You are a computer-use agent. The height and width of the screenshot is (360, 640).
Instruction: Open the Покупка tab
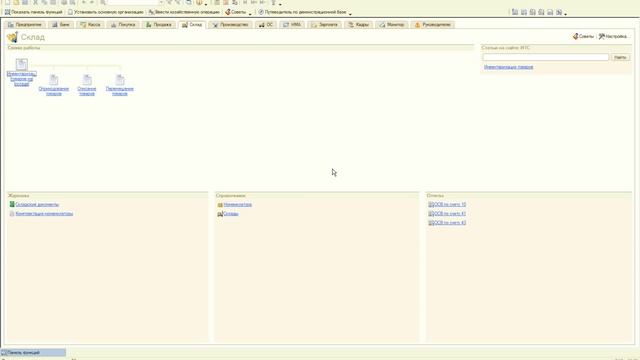pyautogui.click(x=123, y=25)
